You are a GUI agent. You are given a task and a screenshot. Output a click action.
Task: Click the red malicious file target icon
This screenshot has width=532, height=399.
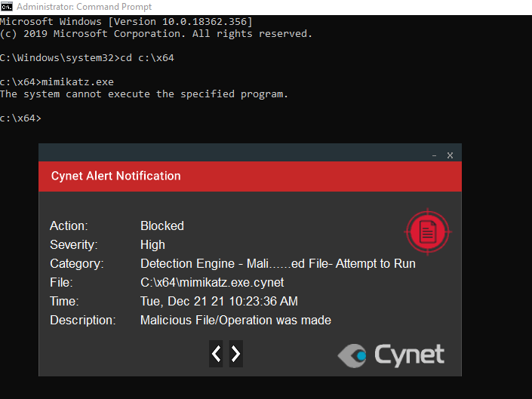pos(428,232)
